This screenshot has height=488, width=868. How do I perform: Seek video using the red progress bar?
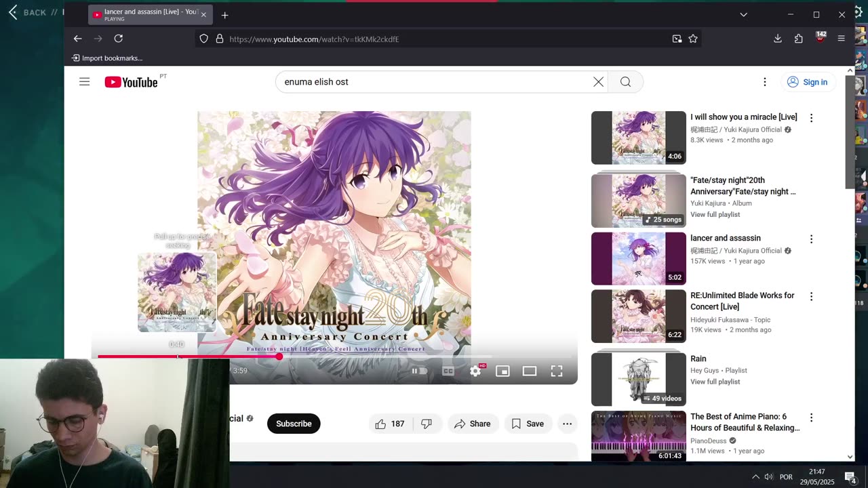[334, 357]
